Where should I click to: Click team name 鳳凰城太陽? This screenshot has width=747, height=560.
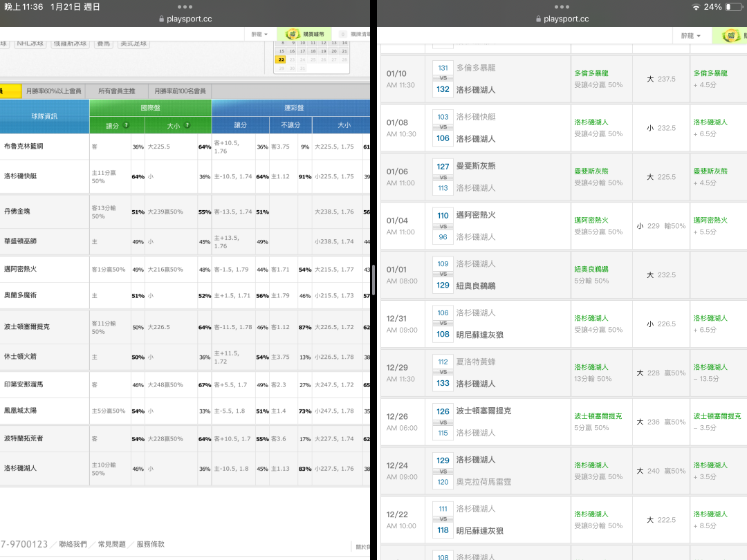click(x=21, y=411)
